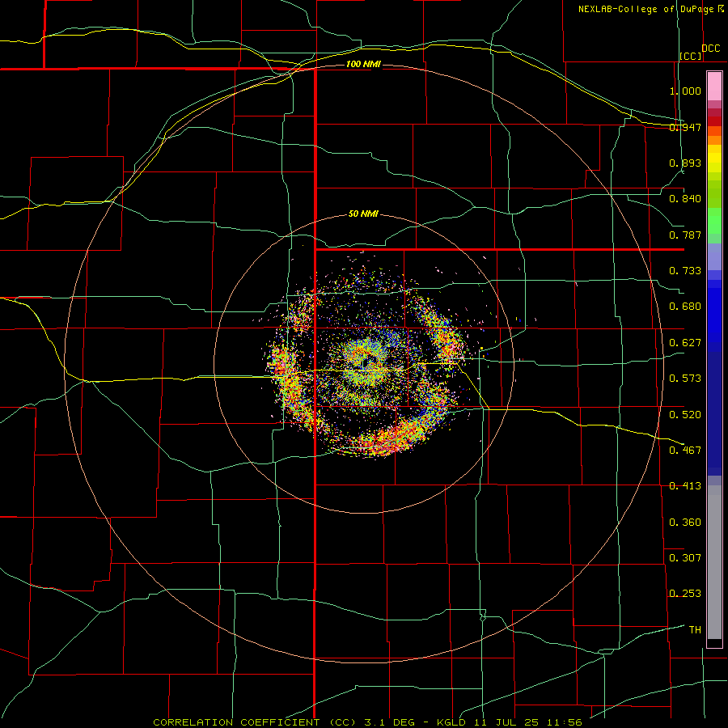
Task: Click the 100 NMI range ring label
Action: tap(363, 64)
